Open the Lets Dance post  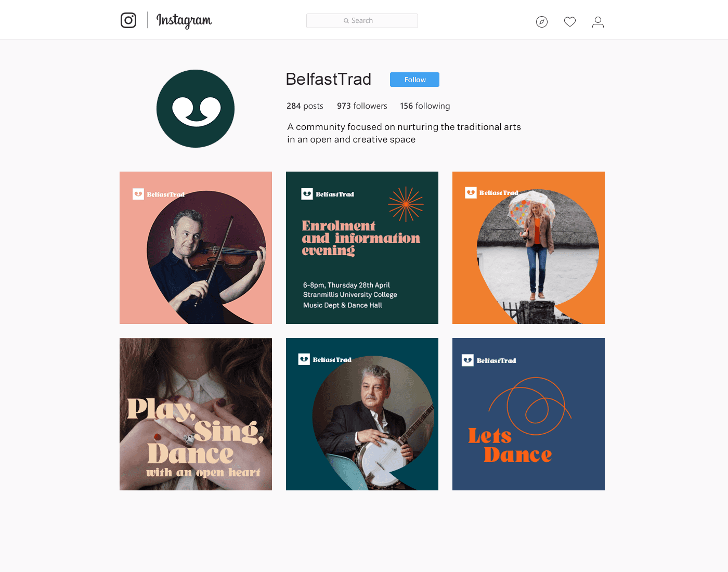pyautogui.click(x=528, y=414)
